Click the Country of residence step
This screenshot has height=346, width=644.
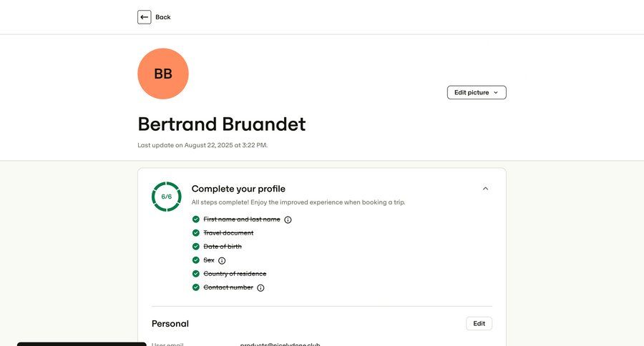point(235,274)
